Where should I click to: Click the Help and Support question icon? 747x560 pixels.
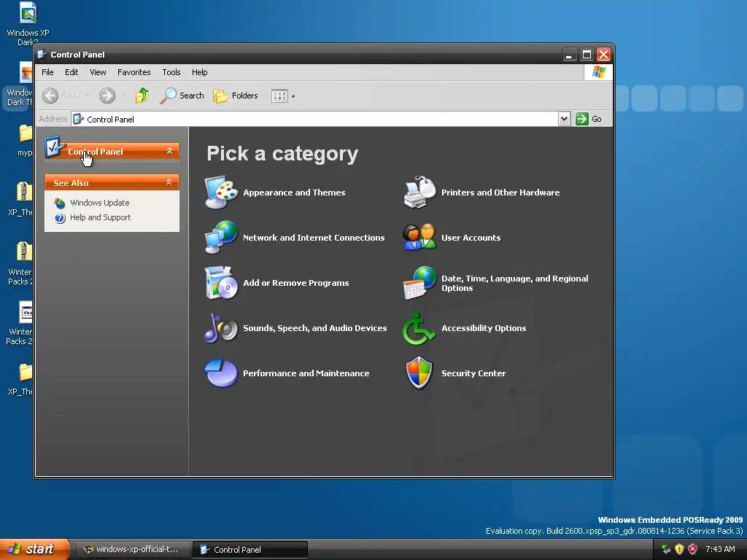pyautogui.click(x=60, y=218)
